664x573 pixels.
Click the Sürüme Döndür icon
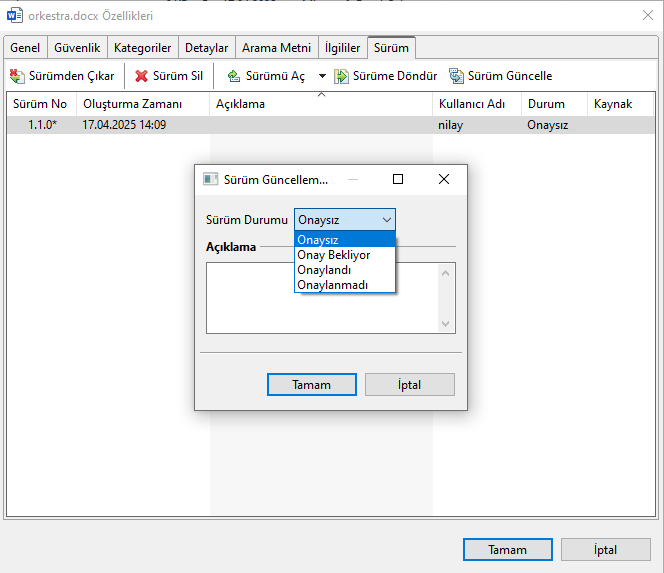342,76
